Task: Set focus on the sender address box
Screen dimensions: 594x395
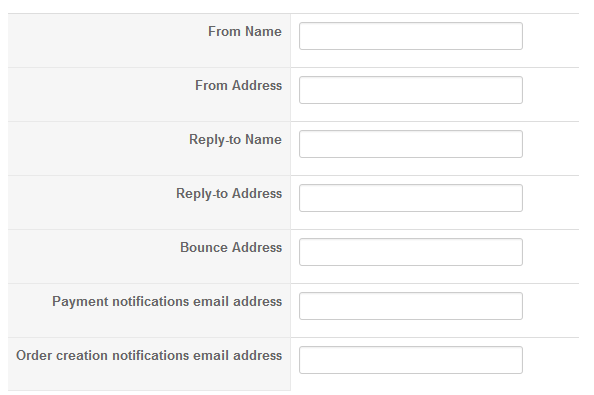Action: pyautogui.click(x=411, y=90)
